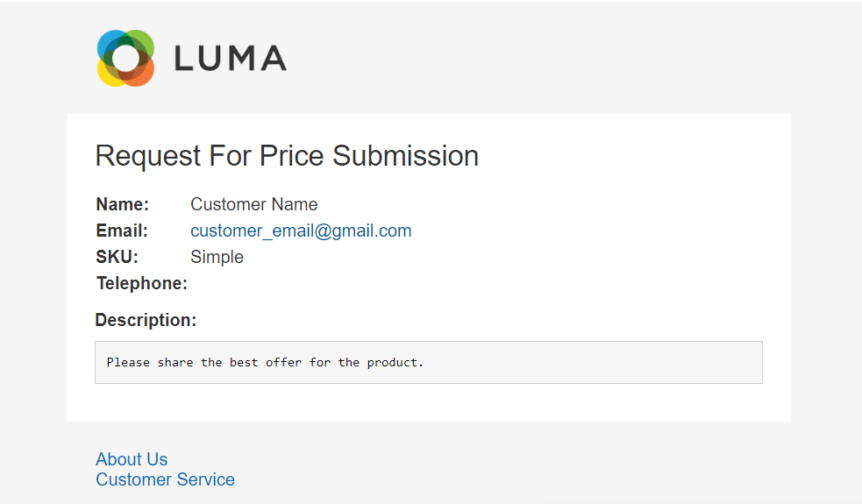The width and height of the screenshot is (862, 504).
Task: Open the customer_email@gmail.com link
Action: [x=301, y=231]
